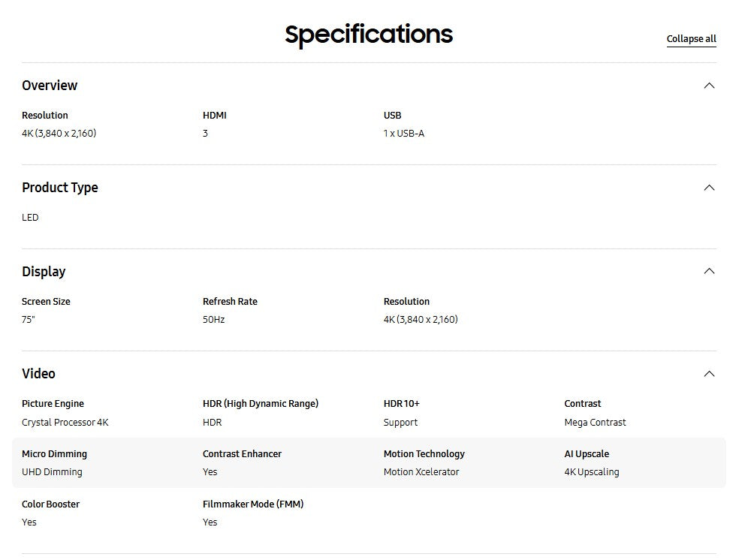Click the Mega Contrast value text

[595, 423]
